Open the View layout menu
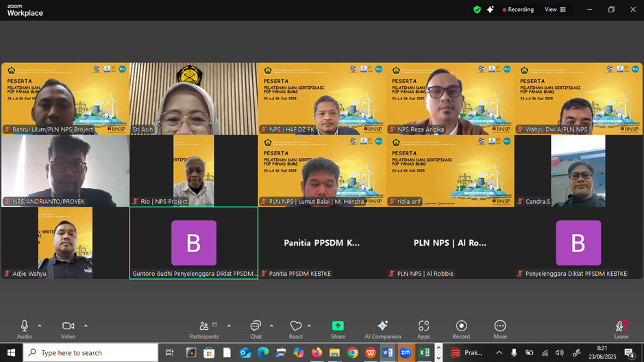Screen dimensions: 644x362 click(x=556, y=10)
